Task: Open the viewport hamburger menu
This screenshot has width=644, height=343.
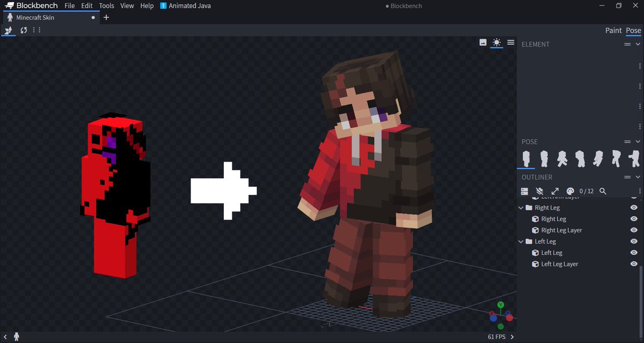Action: pos(510,42)
